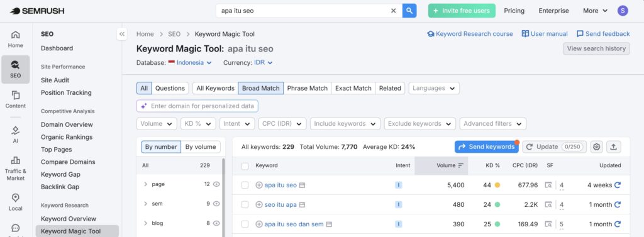View SERP for 'seo itu apa' row

pos(548,204)
